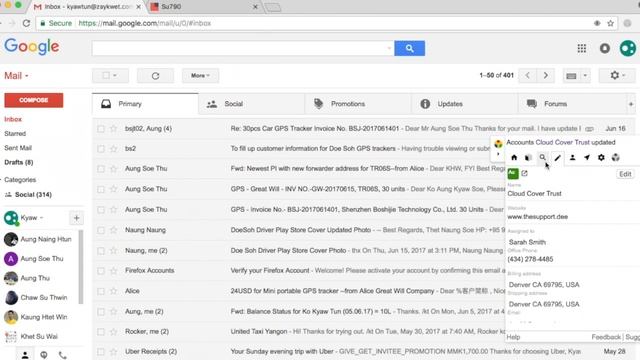
Task: Open the More actions dropdown
Action: tap(200, 76)
